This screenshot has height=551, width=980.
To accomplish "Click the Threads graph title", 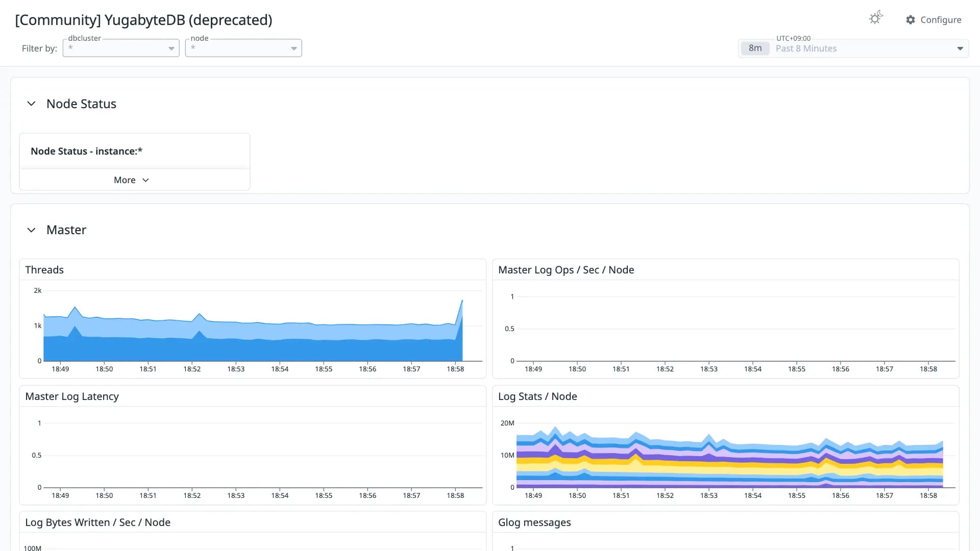I will click(44, 270).
